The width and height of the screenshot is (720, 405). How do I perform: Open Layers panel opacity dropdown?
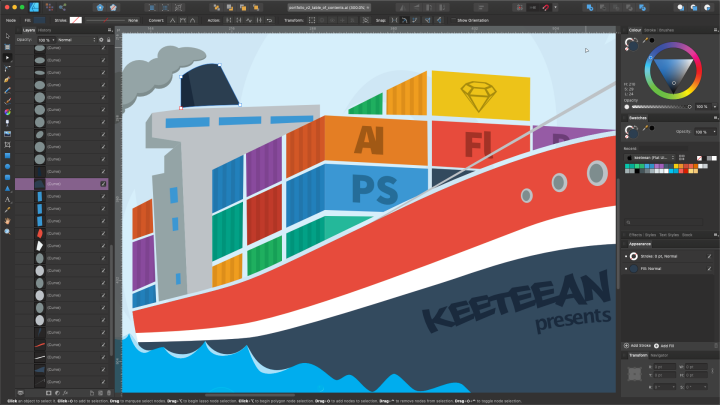pos(53,40)
